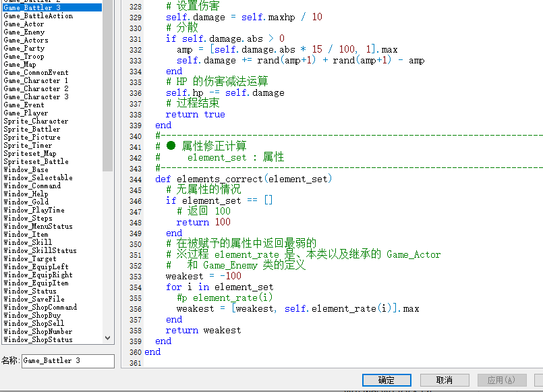Select Game_Battler 3 in script list
The height and width of the screenshot is (392, 543).
click(x=53, y=7)
